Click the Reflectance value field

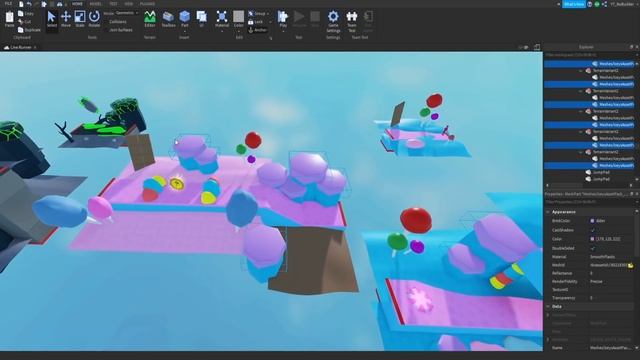click(612, 273)
